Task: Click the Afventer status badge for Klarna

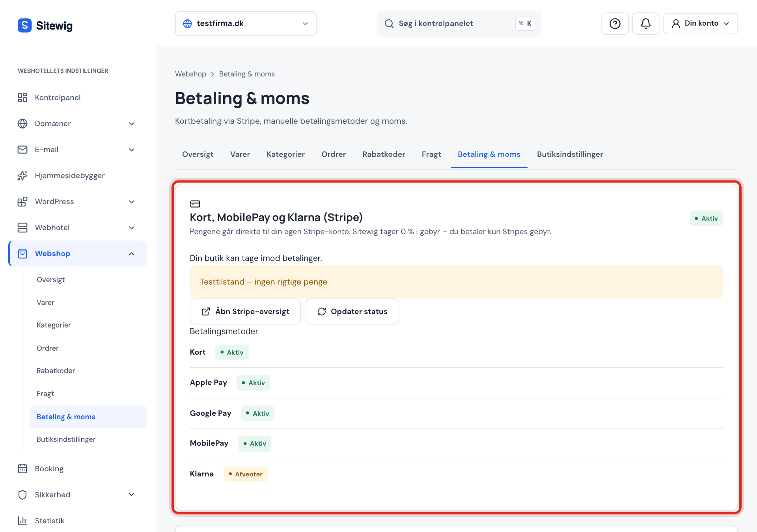Action: [x=245, y=474]
